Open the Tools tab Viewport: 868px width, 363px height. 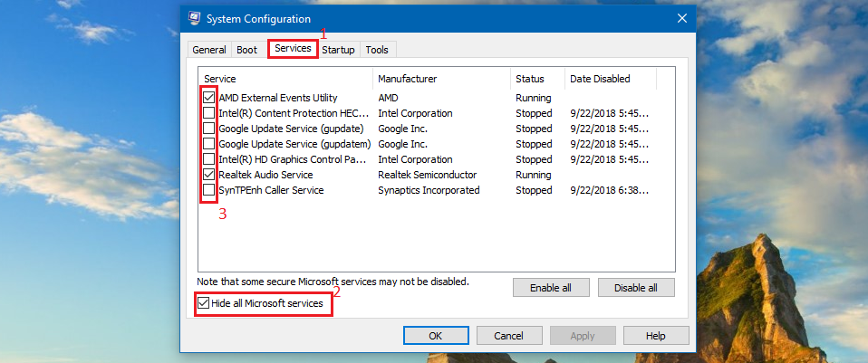tap(377, 50)
